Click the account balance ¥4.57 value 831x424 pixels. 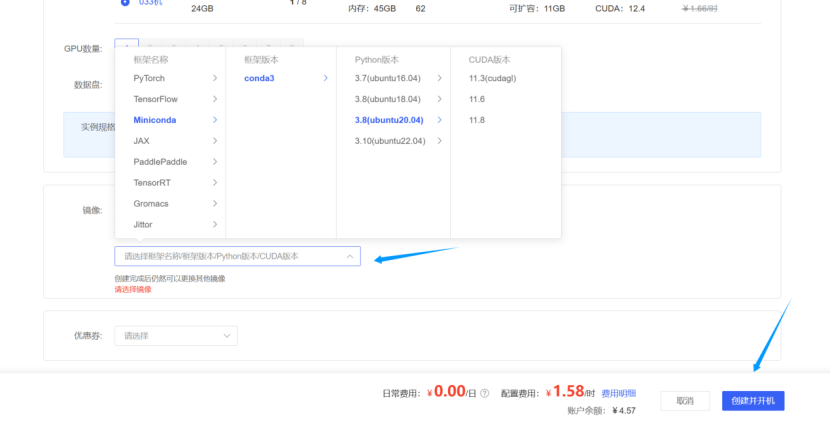click(x=624, y=410)
